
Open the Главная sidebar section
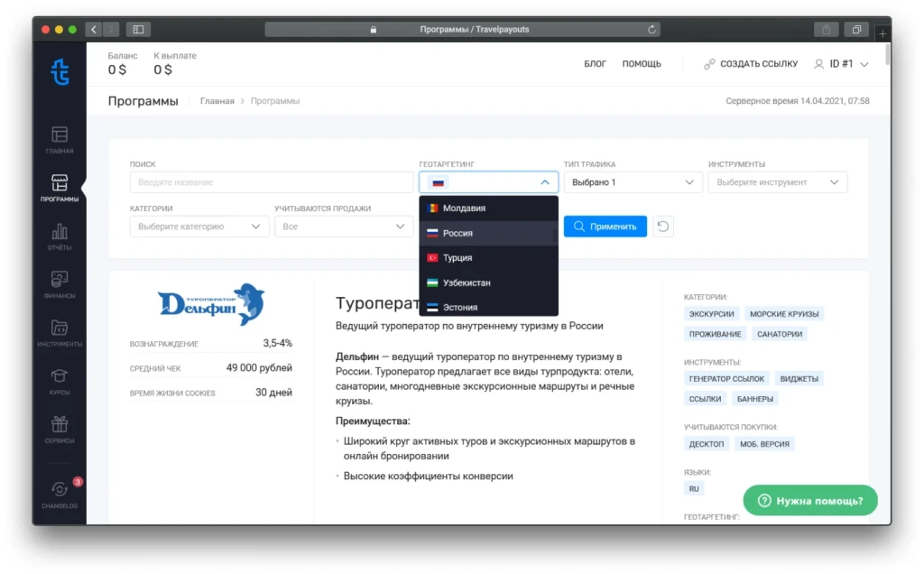click(60, 140)
